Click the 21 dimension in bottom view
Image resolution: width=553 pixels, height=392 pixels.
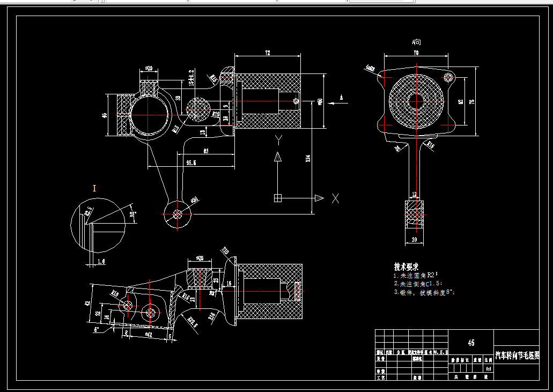click(193, 299)
